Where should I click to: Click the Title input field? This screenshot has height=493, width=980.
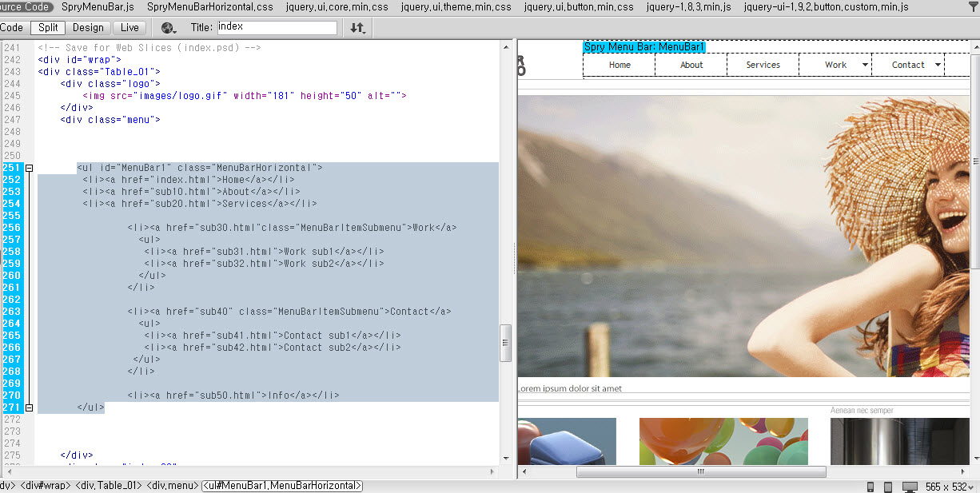click(x=277, y=27)
